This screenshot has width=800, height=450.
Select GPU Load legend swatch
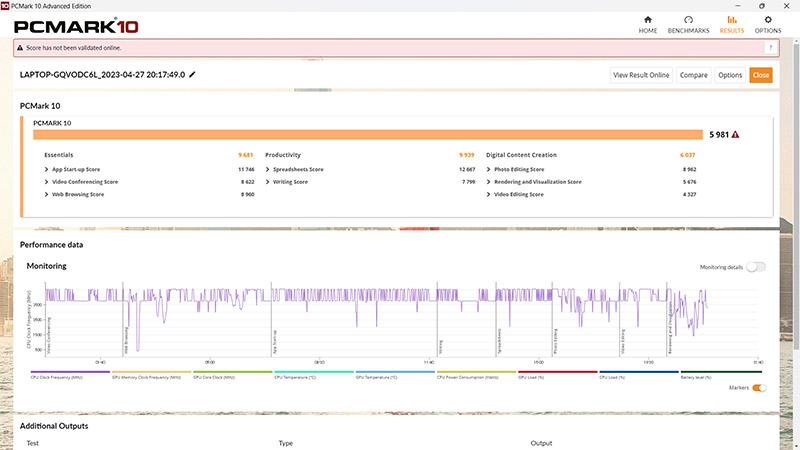click(558, 372)
